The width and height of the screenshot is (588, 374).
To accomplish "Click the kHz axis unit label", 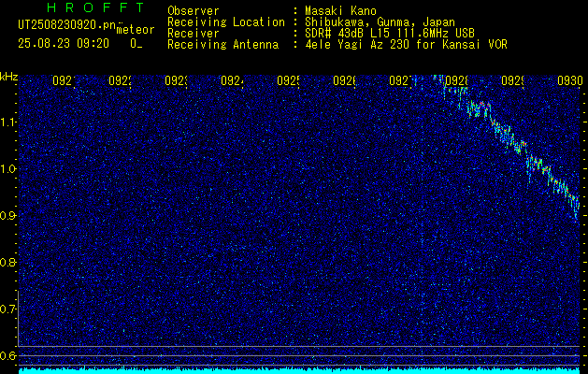I will (8, 77).
